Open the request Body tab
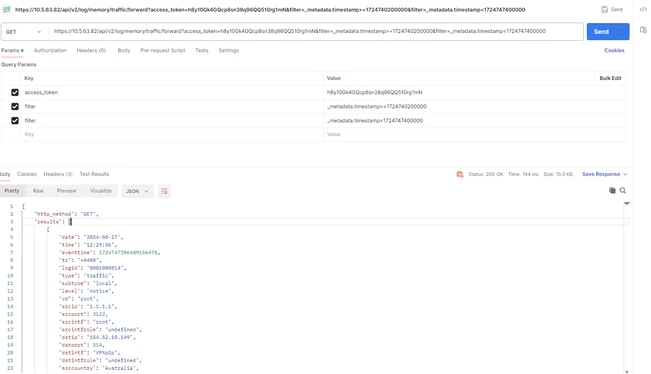Screen dimensions: 651x374 (124, 50)
